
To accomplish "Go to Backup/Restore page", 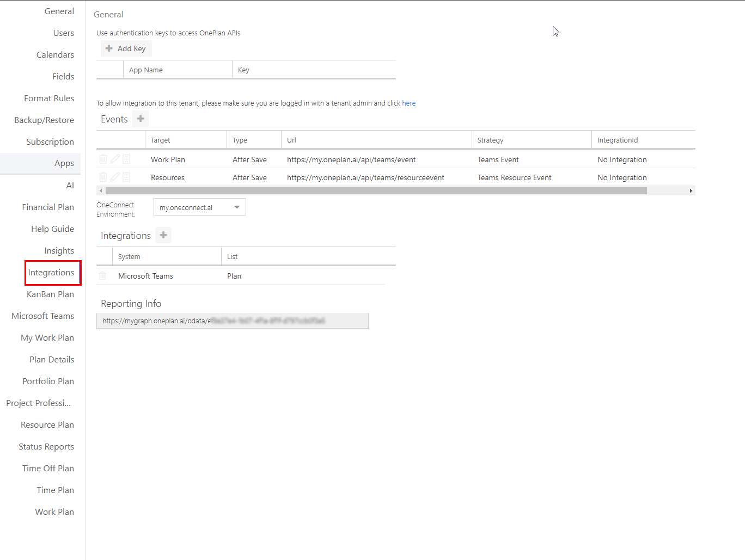I will click(x=44, y=120).
